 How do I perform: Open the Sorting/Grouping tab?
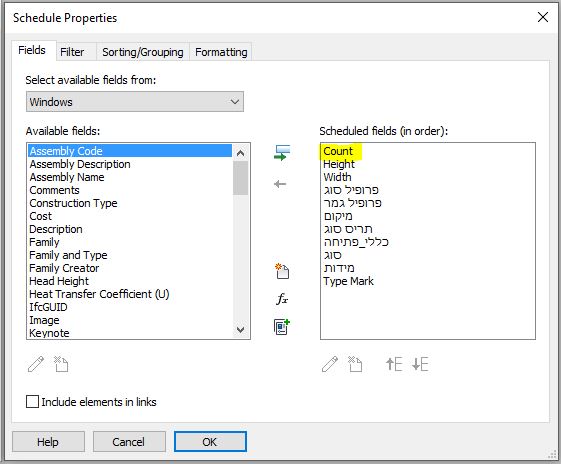point(143,52)
